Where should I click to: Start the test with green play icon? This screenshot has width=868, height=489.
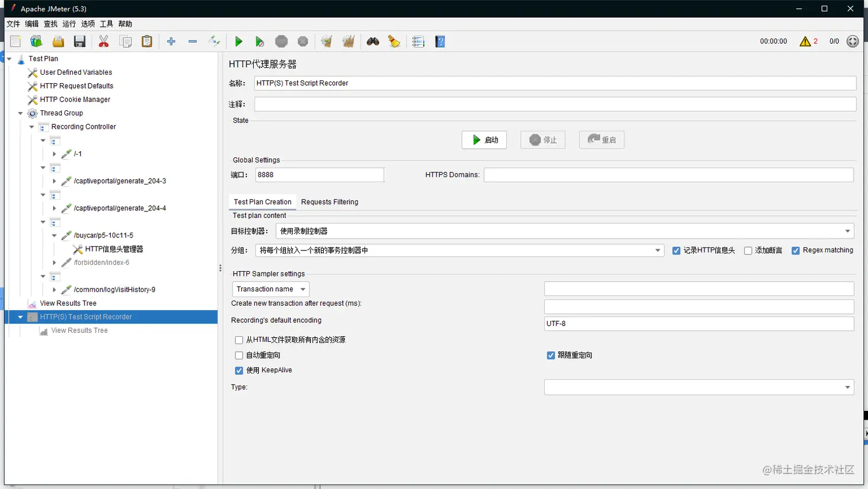tap(239, 41)
